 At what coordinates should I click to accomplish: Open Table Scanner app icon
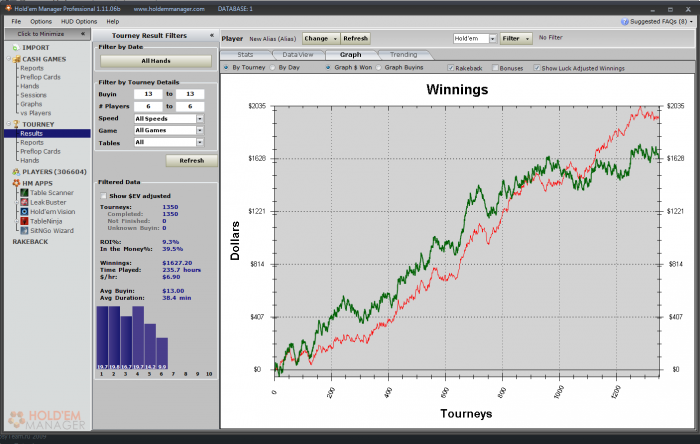coord(25,193)
